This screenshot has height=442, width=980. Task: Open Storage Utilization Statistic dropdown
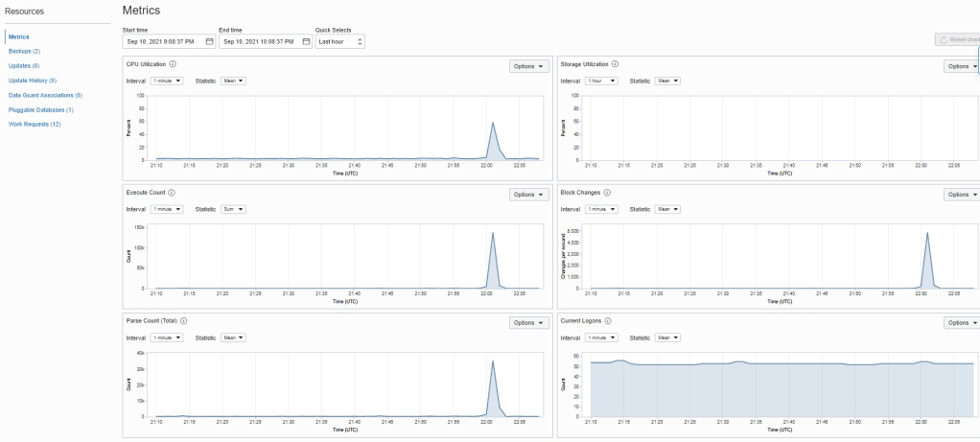(667, 81)
